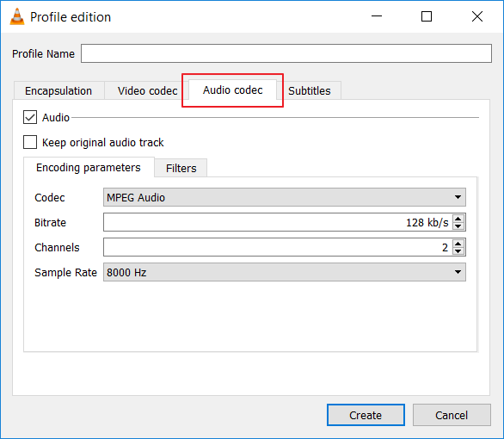This screenshot has height=439, width=504.
Task: Enable Keep original audio track
Action: click(x=30, y=142)
